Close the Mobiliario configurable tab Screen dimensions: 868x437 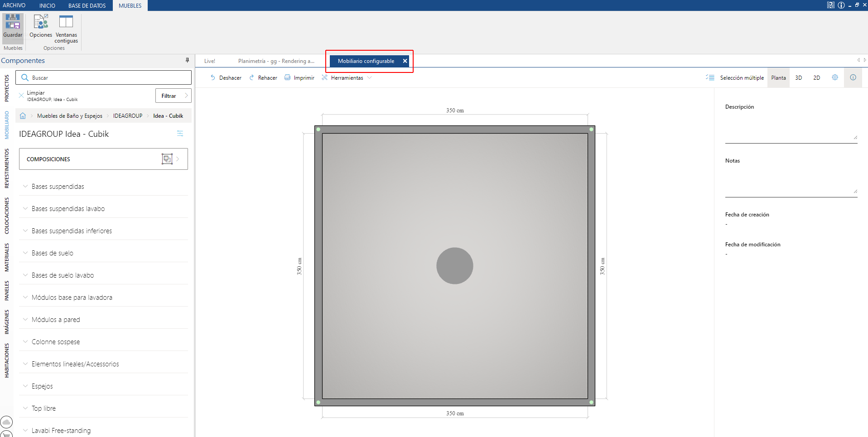click(x=405, y=61)
